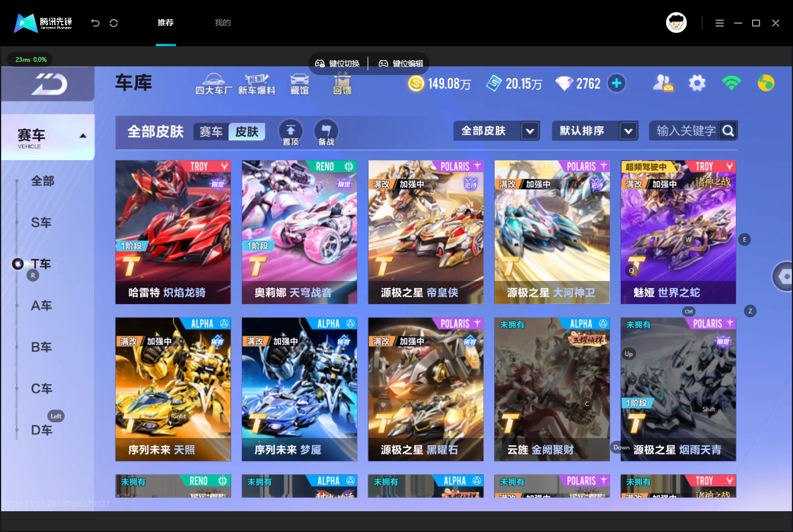Select the 全部 category

pos(43,181)
